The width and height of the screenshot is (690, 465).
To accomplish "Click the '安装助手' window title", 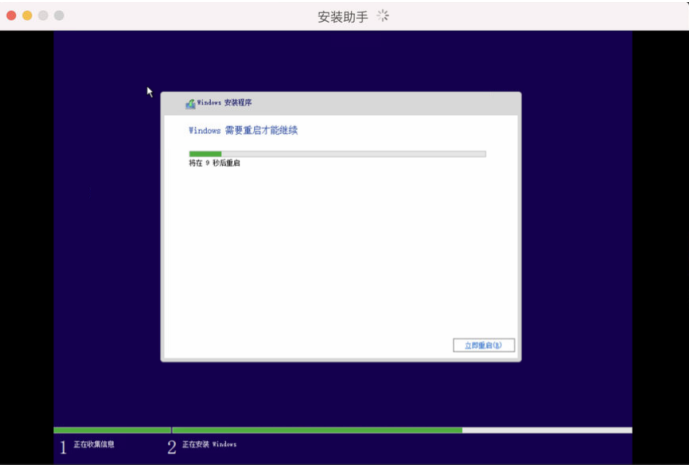I will pos(343,17).
